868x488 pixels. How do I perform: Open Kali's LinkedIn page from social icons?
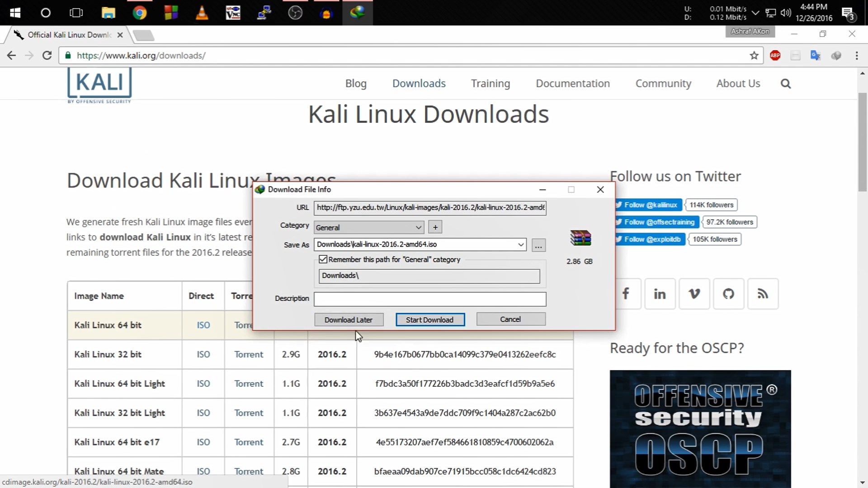coord(660,294)
